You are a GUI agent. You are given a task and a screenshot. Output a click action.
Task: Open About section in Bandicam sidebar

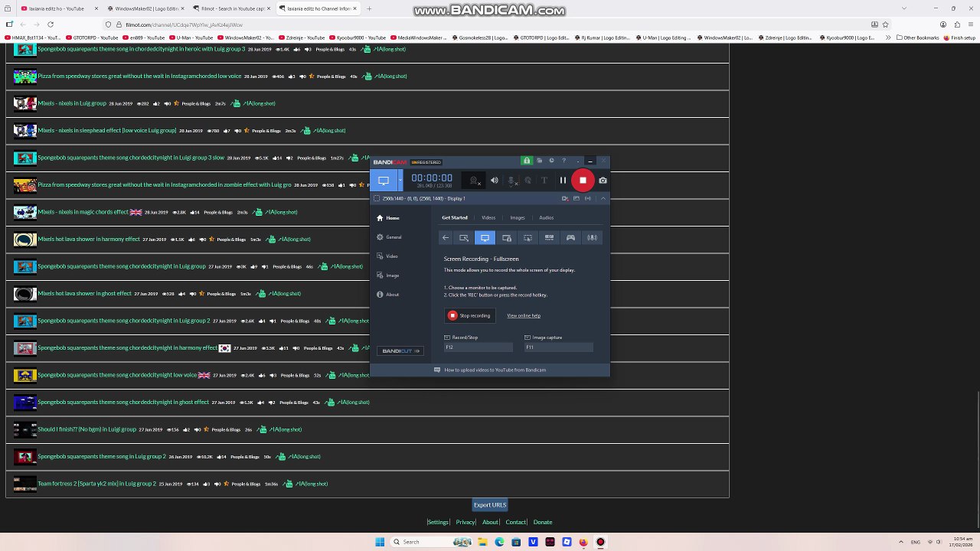(387, 295)
